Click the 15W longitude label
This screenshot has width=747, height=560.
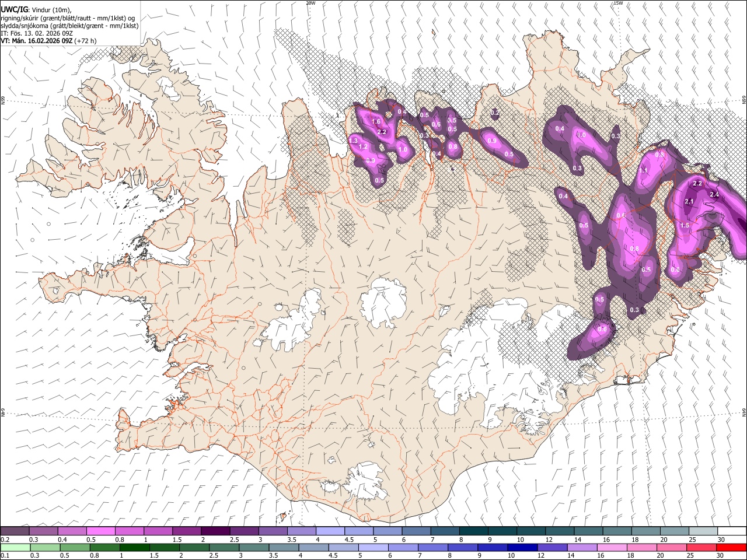click(617, 3)
